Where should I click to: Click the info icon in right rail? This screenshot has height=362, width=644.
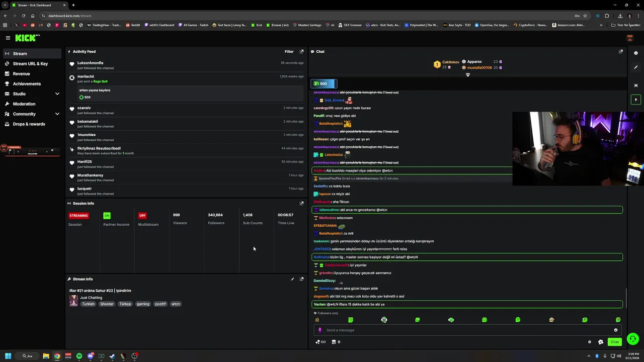click(x=636, y=53)
